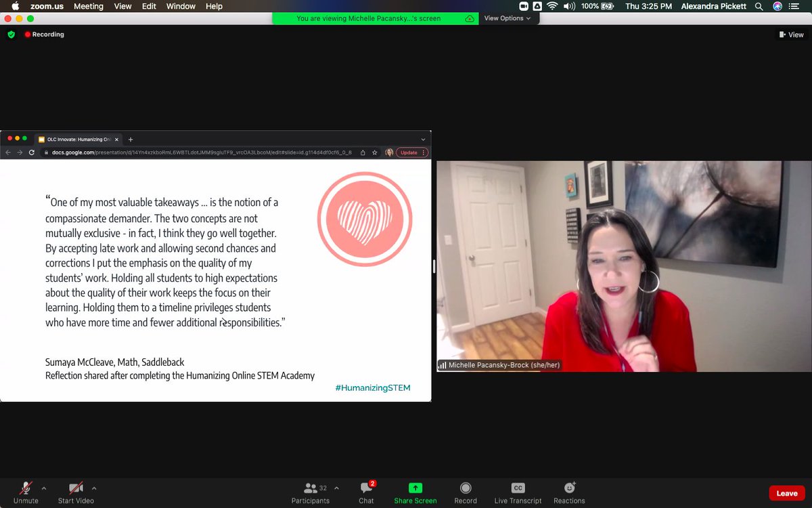The height and width of the screenshot is (508, 812).
Task: Open Notification Center list icon
Action: click(795, 6)
